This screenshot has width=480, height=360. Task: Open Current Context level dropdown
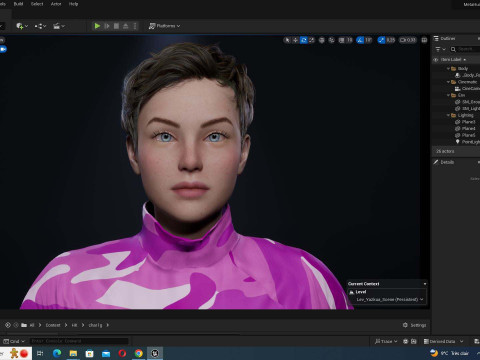[x=389, y=299]
